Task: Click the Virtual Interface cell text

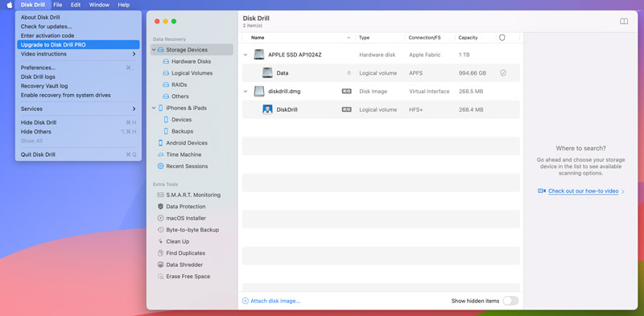Action: (429, 91)
